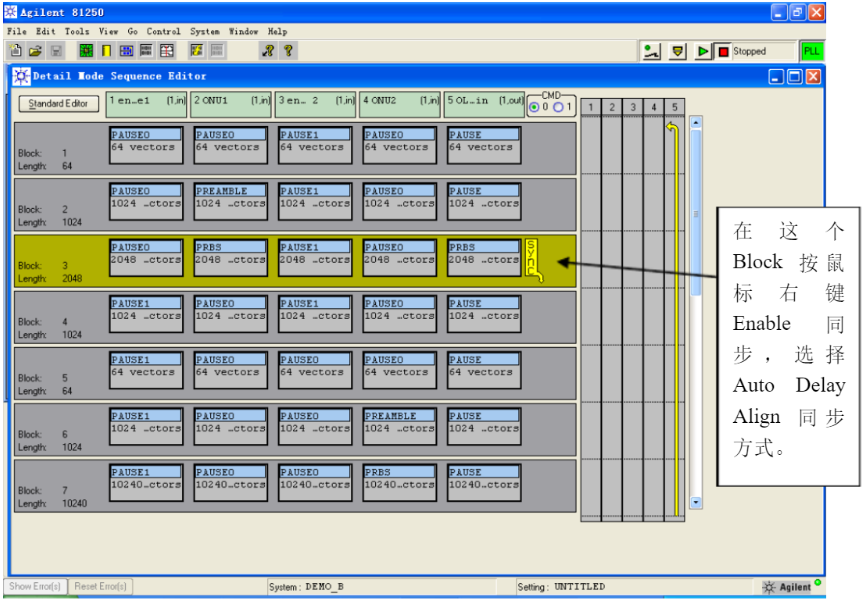
Task: Click the green Run play button
Action: click(x=703, y=52)
